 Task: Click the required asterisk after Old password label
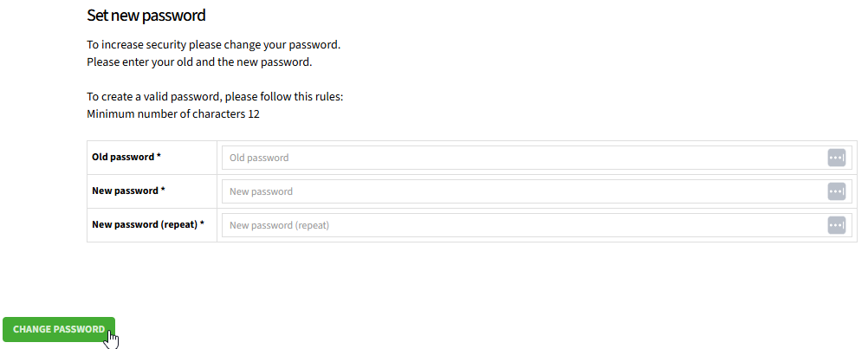(x=159, y=156)
